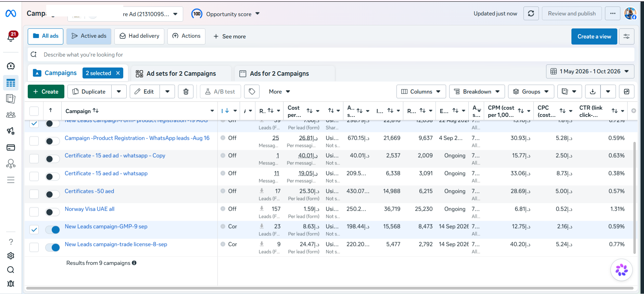Click the green Create button
The width and height of the screenshot is (644, 294).
(x=46, y=91)
